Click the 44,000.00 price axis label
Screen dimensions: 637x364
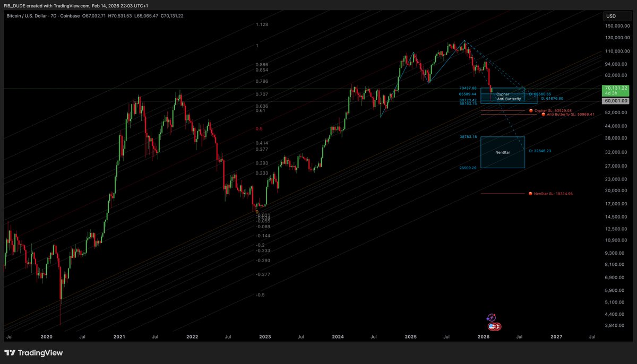click(x=616, y=126)
